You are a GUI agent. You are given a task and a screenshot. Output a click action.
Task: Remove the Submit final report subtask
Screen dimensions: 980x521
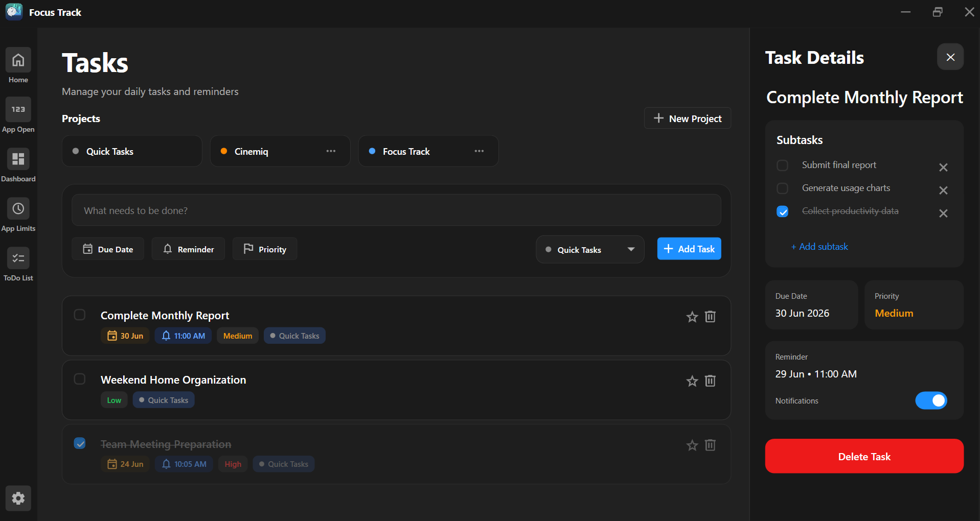(943, 167)
